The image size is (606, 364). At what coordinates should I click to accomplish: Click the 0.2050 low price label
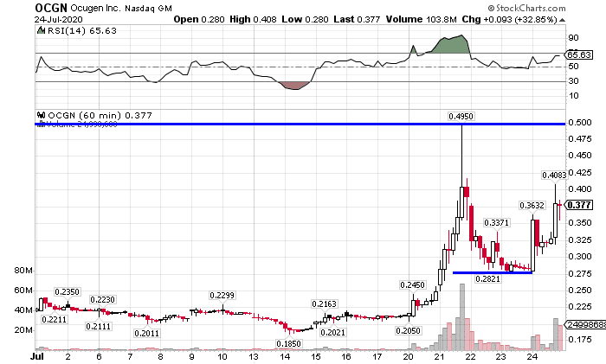(408, 331)
